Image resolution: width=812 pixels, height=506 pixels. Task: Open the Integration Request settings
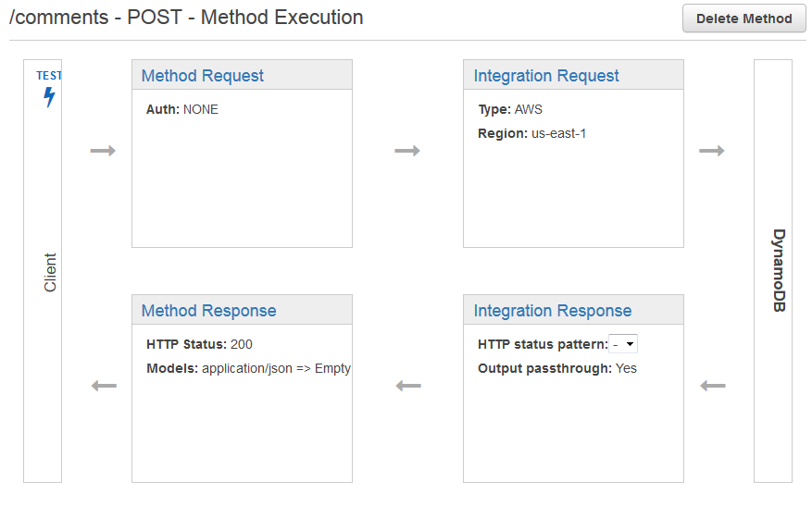click(546, 76)
